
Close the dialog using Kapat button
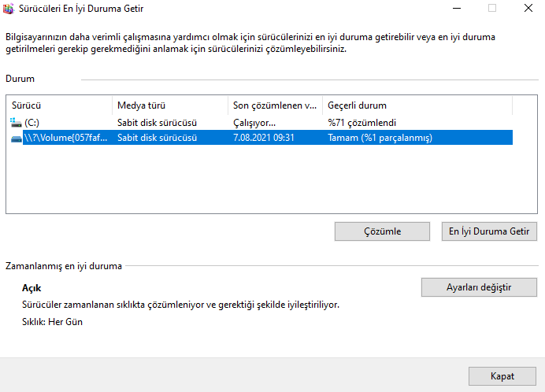[502, 376]
